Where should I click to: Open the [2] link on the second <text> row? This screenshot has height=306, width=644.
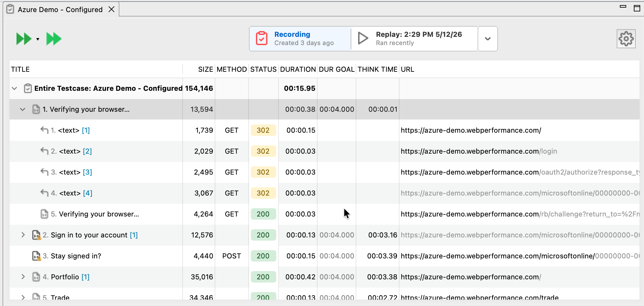tap(87, 151)
